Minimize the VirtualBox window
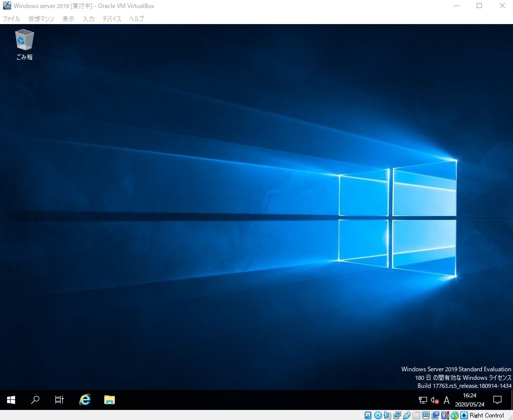Image resolution: width=513 pixels, height=420 pixels. point(457,6)
